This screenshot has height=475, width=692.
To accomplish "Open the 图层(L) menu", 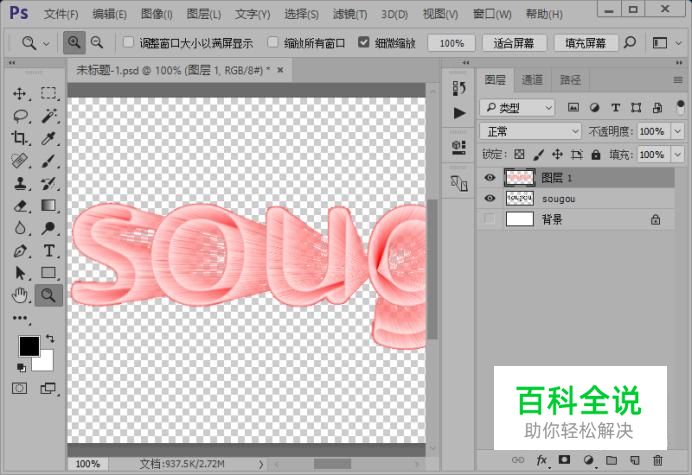I will click(203, 14).
